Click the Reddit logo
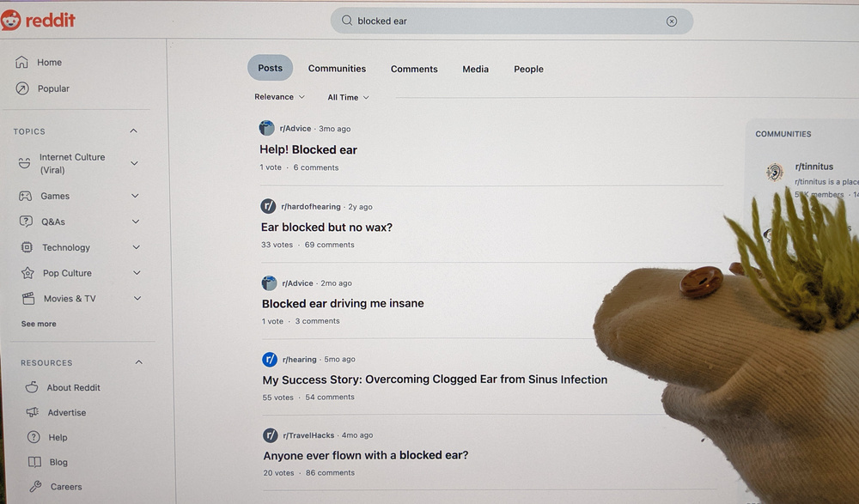This screenshot has width=859, height=504. pyautogui.click(x=38, y=21)
